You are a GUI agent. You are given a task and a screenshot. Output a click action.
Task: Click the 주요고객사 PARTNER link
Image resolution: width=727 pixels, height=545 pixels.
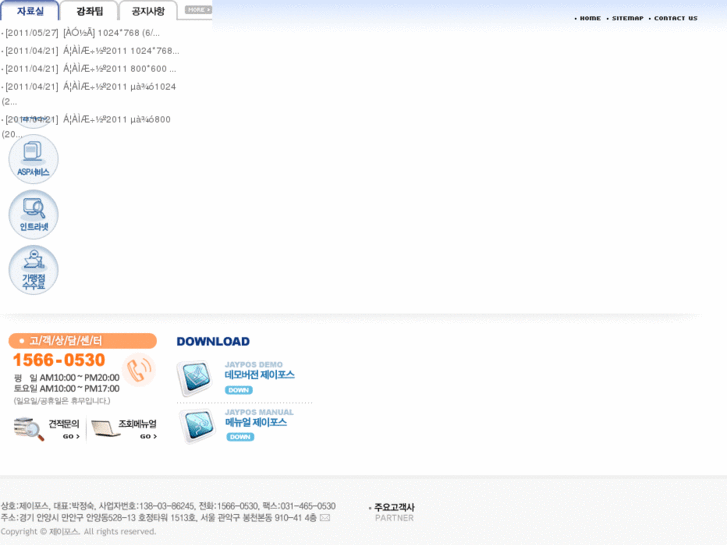click(x=394, y=512)
